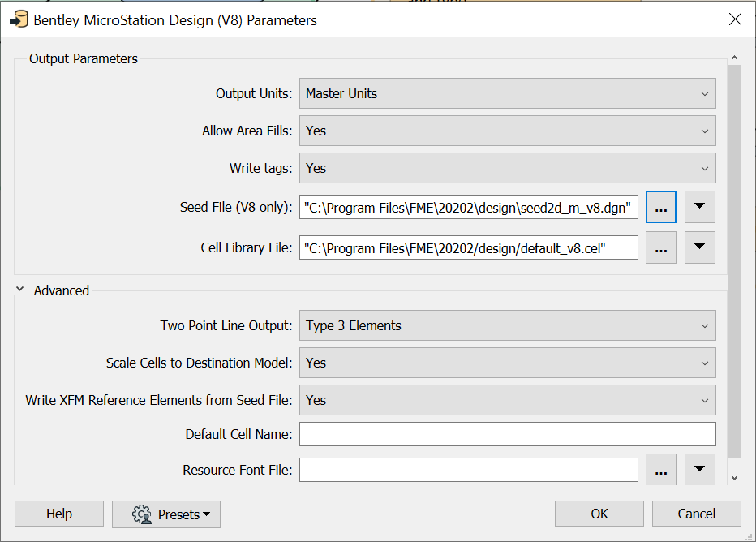The image size is (756, 542).
Task: Open the Two Point Line Output dropdown
Action: pos(507,325)
